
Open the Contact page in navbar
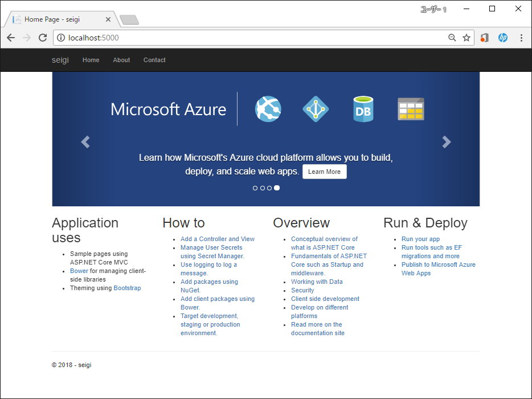(x=154, y=60)
